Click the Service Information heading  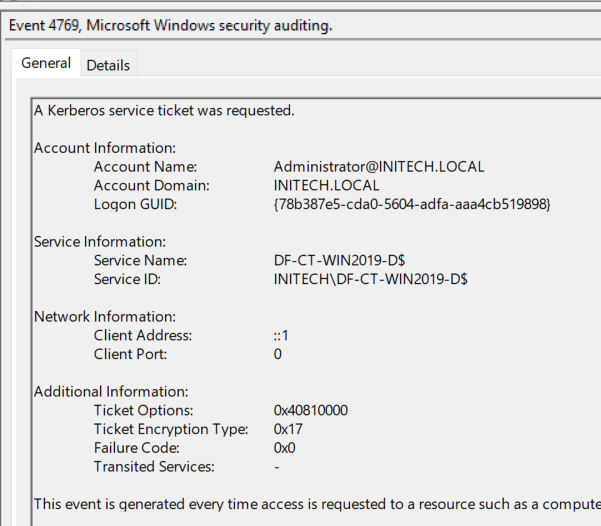100,242
